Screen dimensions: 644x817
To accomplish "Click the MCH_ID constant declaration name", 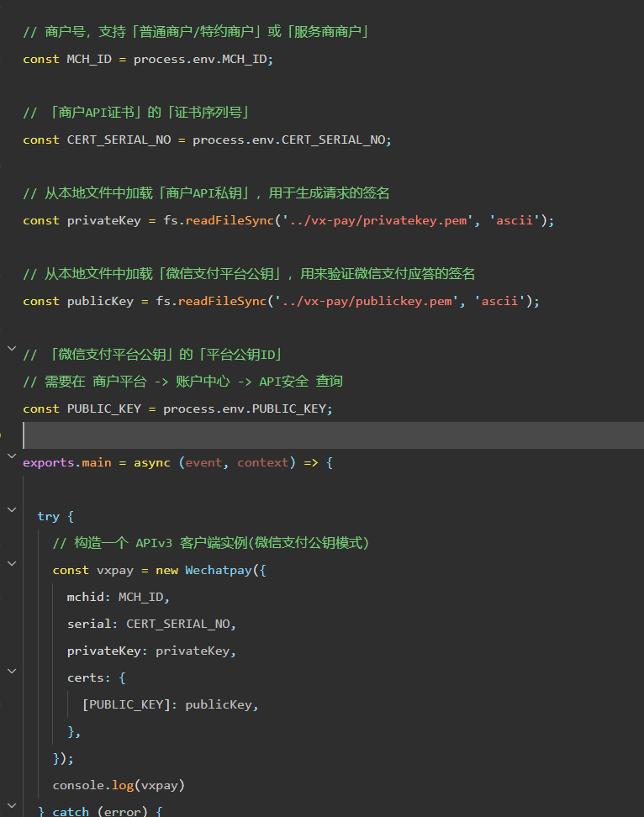I will [89, 60].
